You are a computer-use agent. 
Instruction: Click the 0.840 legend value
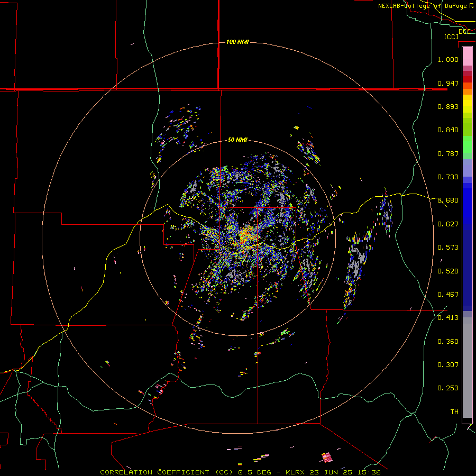click(448, 130)
